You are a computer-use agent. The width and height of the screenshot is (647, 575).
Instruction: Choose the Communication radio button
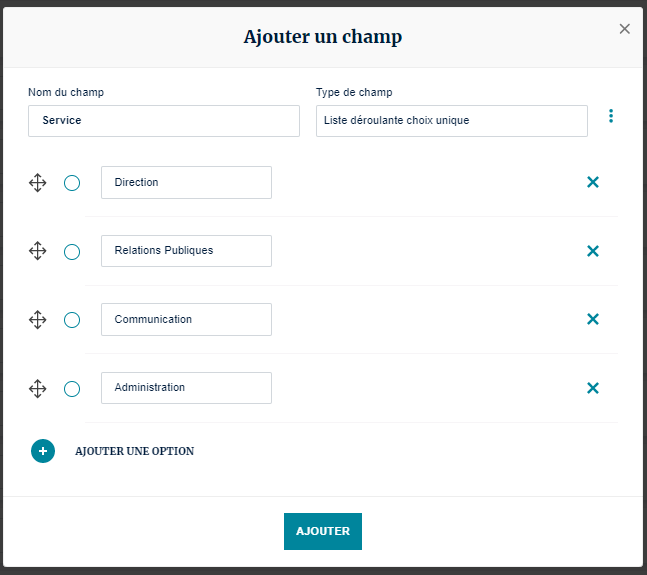tap(72, 320)
